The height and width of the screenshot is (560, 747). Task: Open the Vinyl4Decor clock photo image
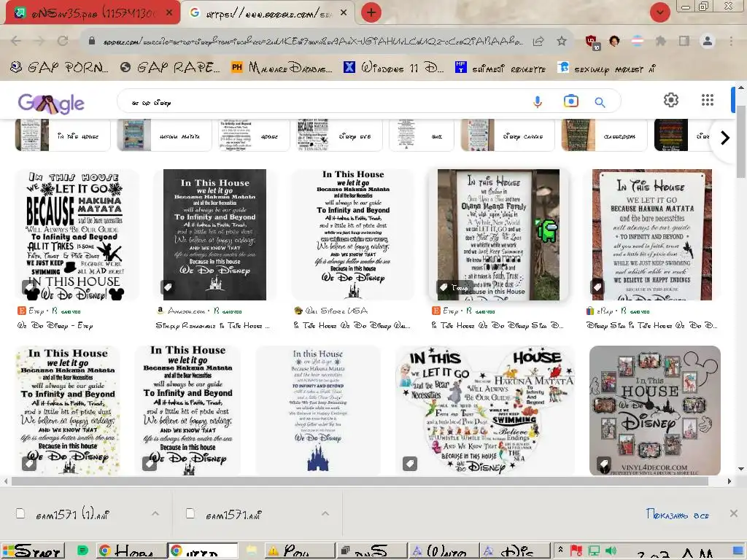pyautogui.click(x=654, y=411)
